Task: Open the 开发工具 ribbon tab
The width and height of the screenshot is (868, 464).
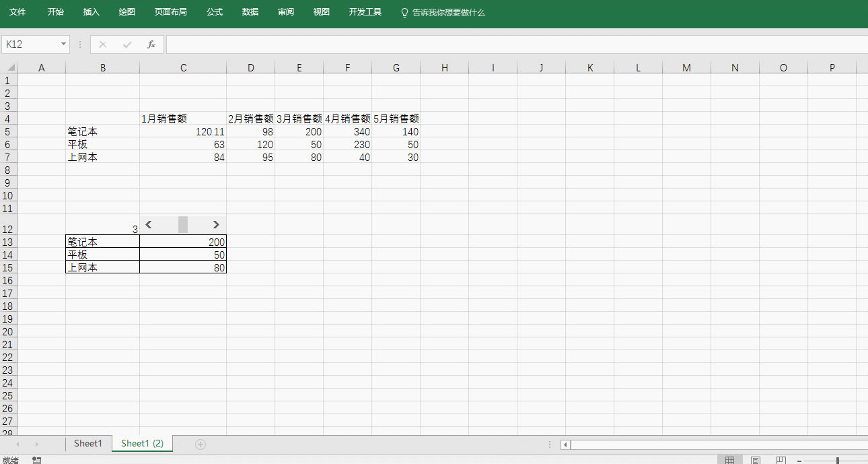Action: [x=365, y=12]
